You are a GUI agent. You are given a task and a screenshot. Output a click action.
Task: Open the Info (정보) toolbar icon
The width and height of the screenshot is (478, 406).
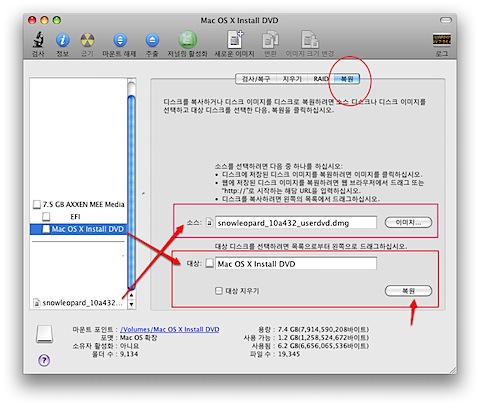(62, 40)
